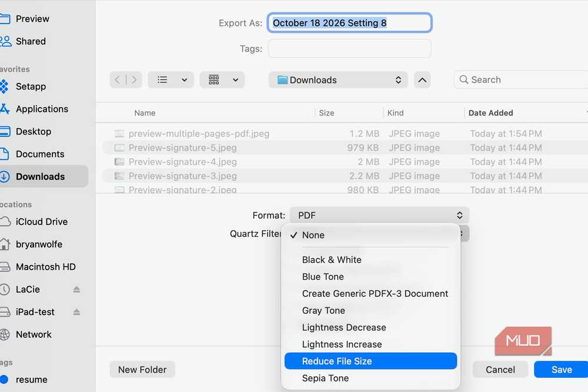Open iCloud Drive location
The height and width of the screenshot is (392, 588).
coord(41,222)
